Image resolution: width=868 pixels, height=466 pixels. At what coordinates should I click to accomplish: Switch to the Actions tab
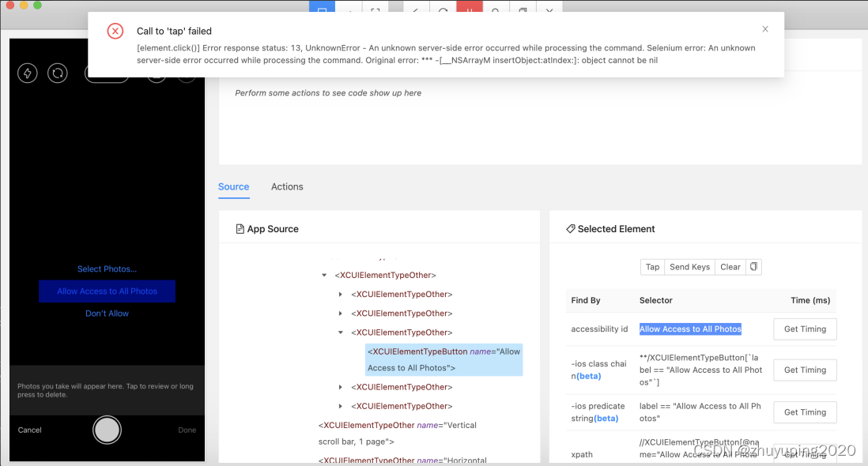click(287, 187)
